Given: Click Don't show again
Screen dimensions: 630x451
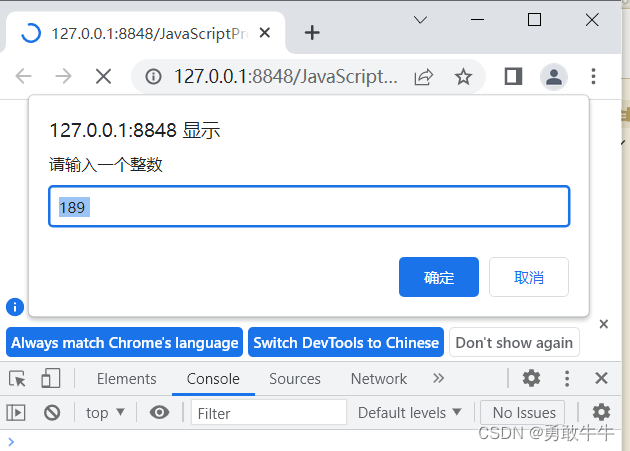Looking at the screenshot, I should 514,342.
